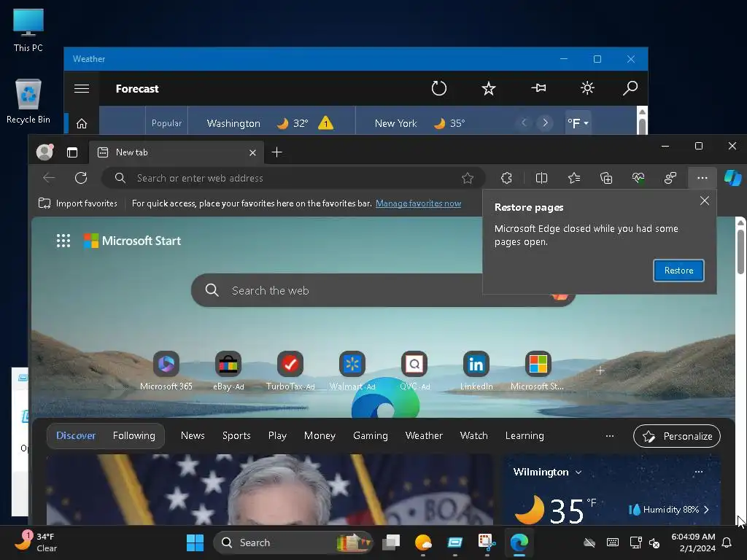Open the Money feed tab
Screen dimensions: 747x560
coord(320,436)
